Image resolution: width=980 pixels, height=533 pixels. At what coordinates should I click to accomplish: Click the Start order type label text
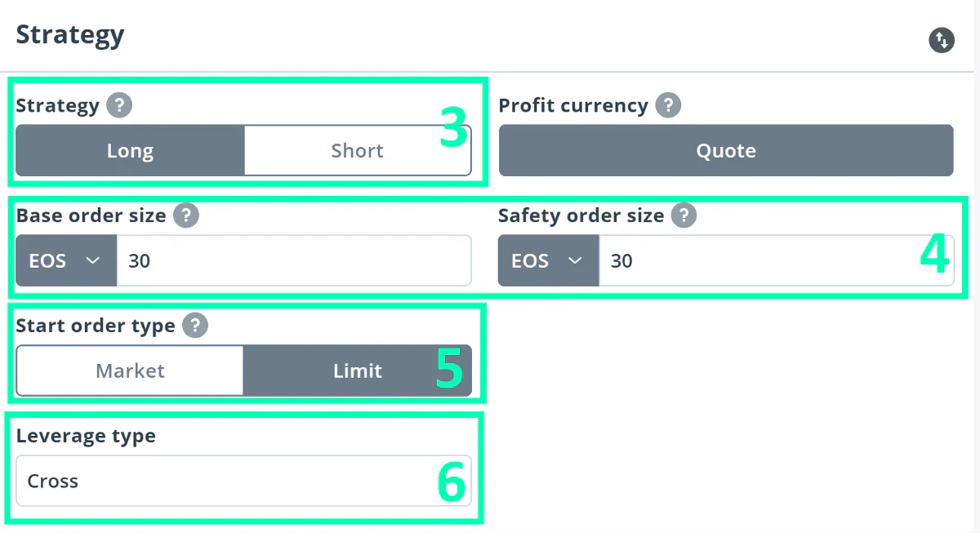point(96,326)
